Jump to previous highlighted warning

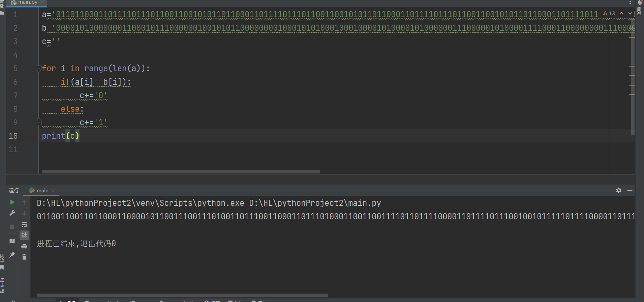621,13
